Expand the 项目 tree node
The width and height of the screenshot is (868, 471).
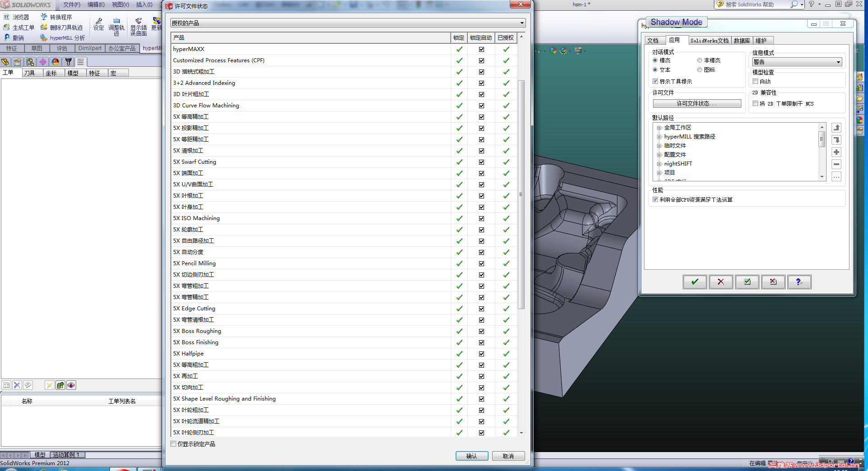(x=659, y=173)
